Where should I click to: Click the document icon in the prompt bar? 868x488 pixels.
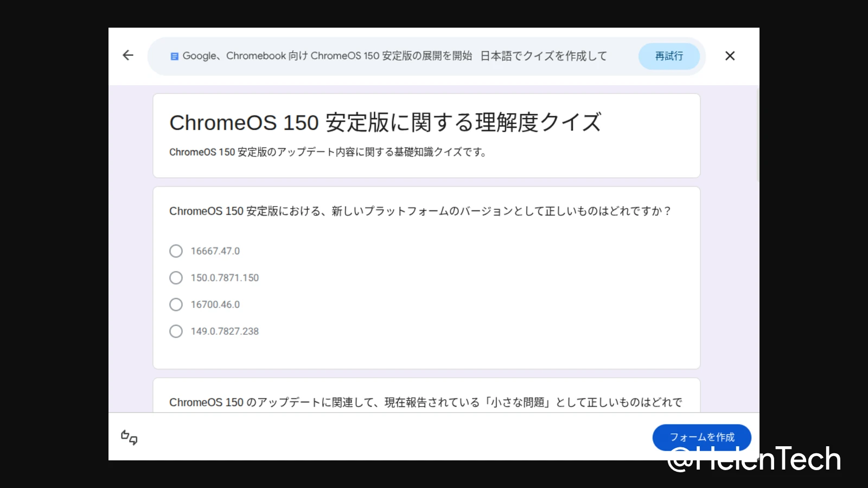click(x=175, y=56)
